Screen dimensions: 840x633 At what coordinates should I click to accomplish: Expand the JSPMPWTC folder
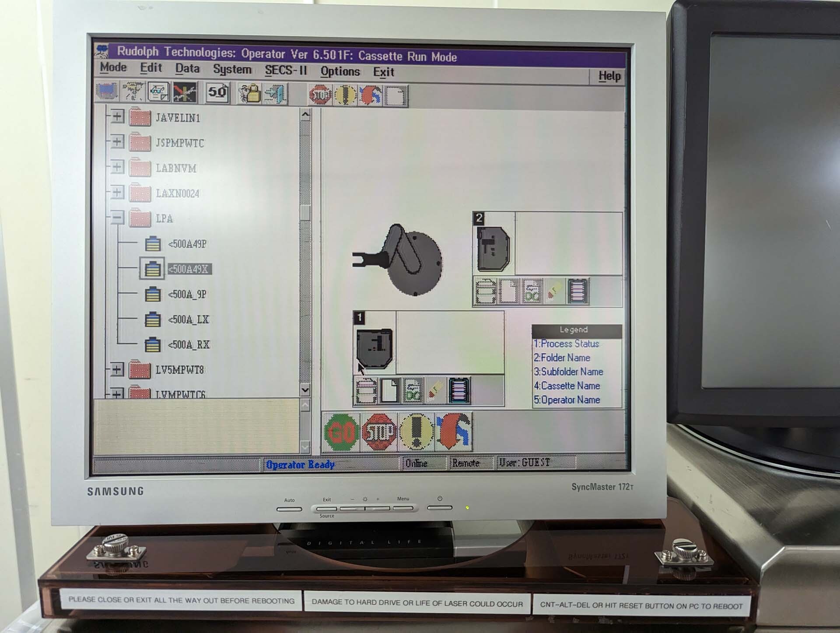(117, 141)
